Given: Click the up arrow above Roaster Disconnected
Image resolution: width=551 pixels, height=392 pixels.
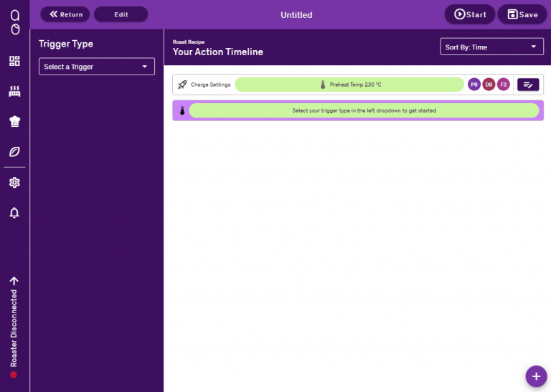Looking at the screenshot, I should click(14, 282).
